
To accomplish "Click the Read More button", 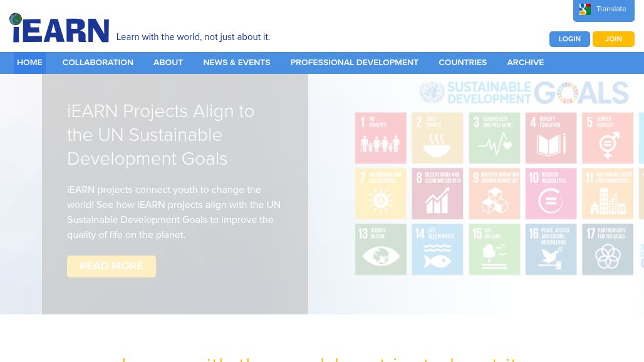I will 112,266.
